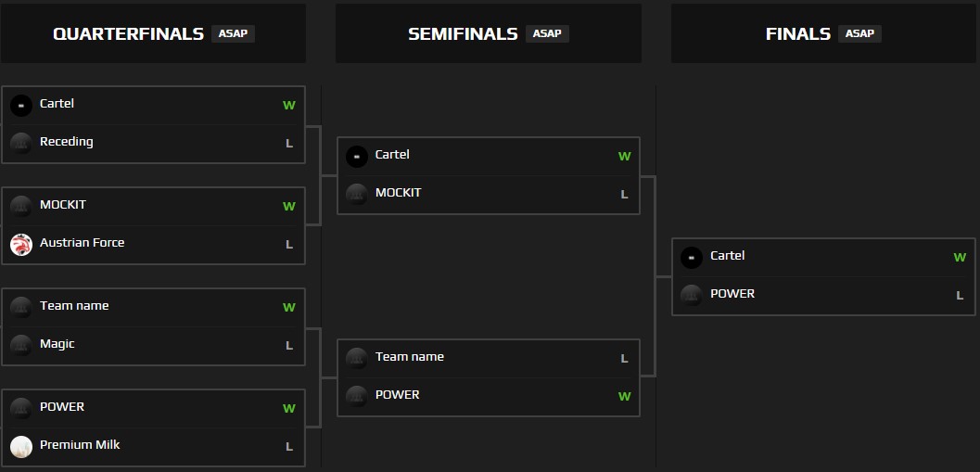This screenshot has height=472, width=980.
Task: Click the Premium Milk team logo
Action: coord(21,446)
